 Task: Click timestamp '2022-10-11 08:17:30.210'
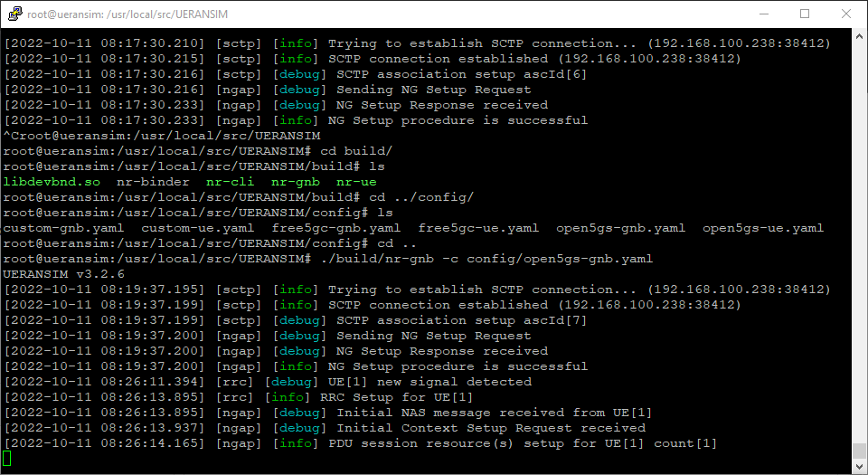(104, 43)
